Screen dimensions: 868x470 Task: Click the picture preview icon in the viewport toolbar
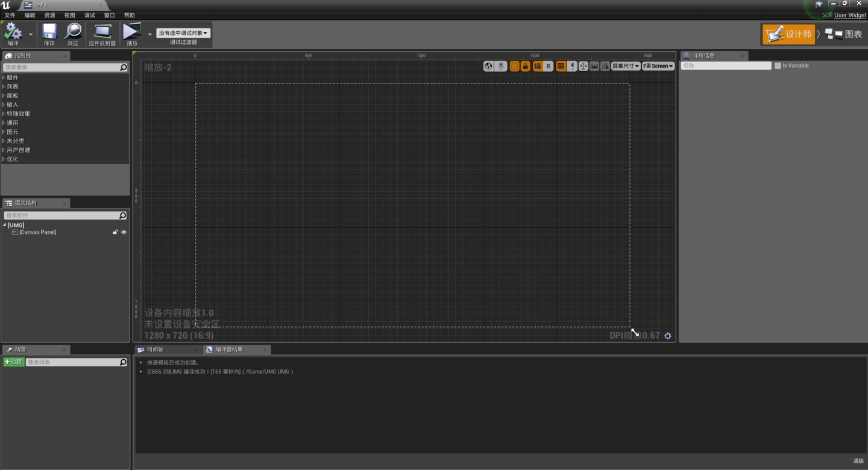click(x=594, y=66)
